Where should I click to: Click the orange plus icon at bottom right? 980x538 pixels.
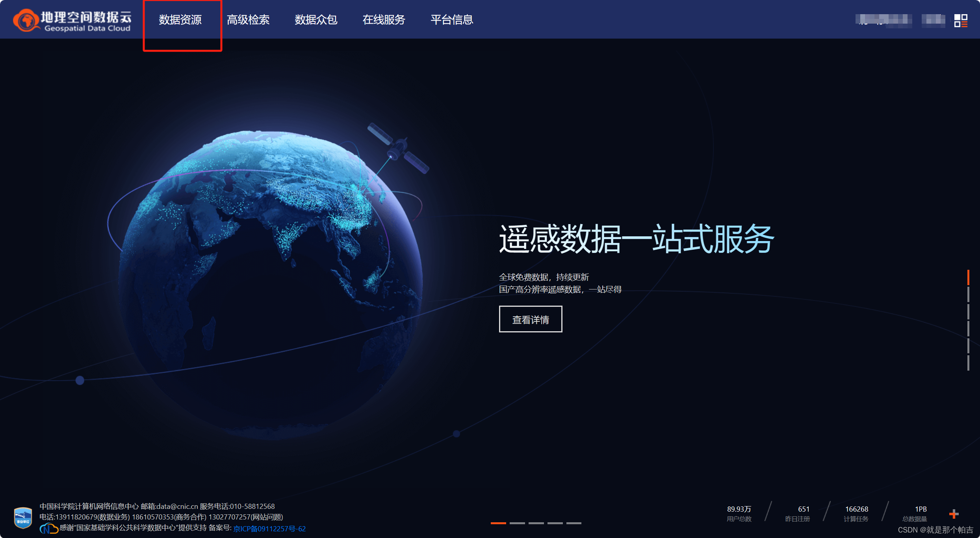[x=954, y=513]
